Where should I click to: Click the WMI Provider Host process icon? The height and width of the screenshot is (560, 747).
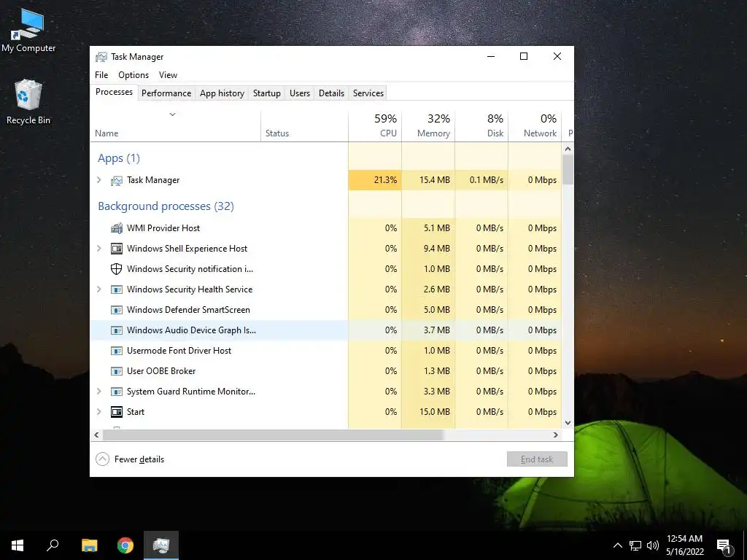116,228
